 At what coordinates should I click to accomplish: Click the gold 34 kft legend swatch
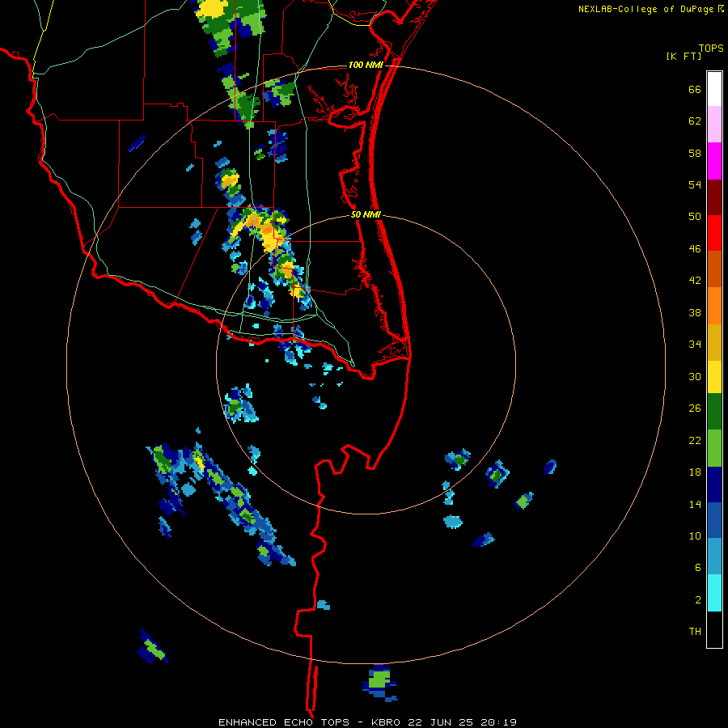tap(714, 342)
